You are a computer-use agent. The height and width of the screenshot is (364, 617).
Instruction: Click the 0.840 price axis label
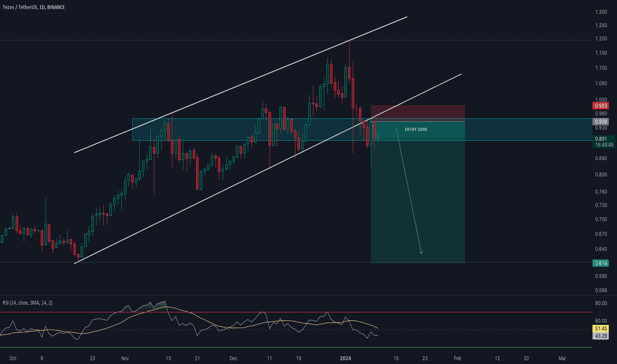coord(601,159)
